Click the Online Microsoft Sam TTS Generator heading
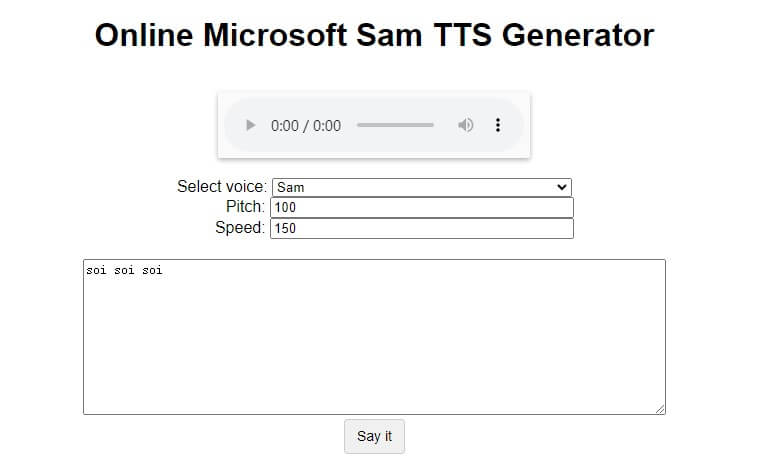The height and width of the screenshot is (458, 784). pos(374,36)
